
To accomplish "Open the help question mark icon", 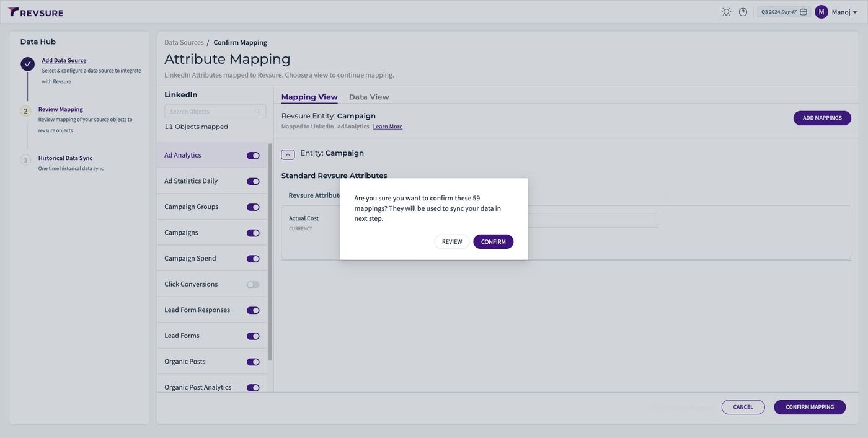I will point(743,12).
